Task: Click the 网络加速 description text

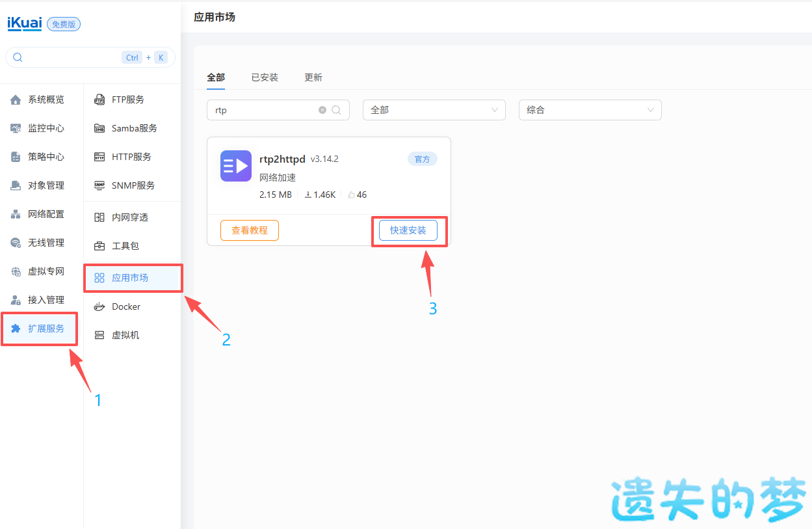Action: pyautogui.click(x=278, y=178)
